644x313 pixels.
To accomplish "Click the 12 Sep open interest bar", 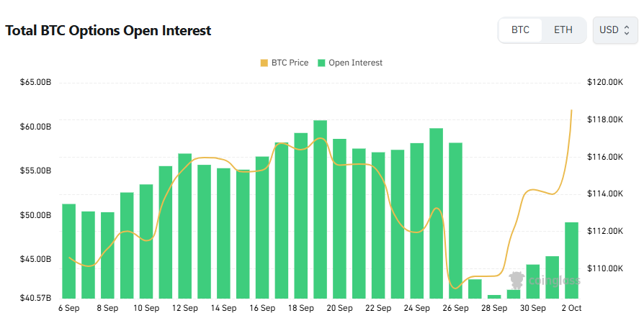I will click(x=185, y=225).
